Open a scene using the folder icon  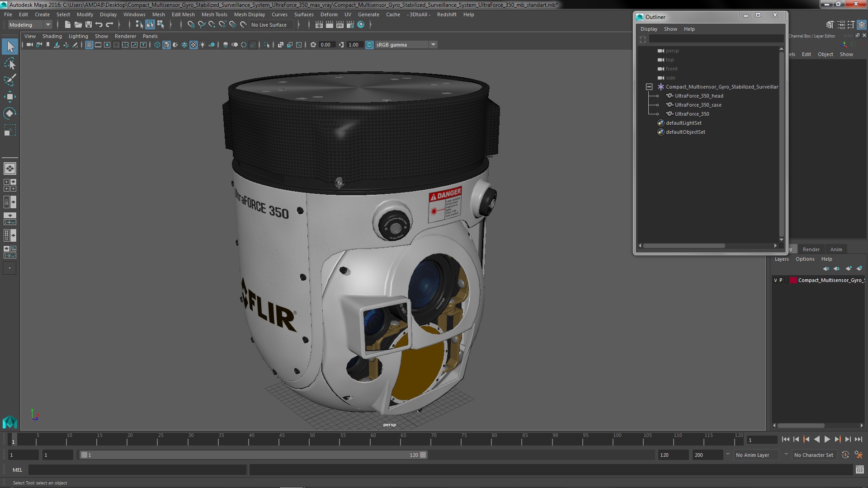point(78,25)
